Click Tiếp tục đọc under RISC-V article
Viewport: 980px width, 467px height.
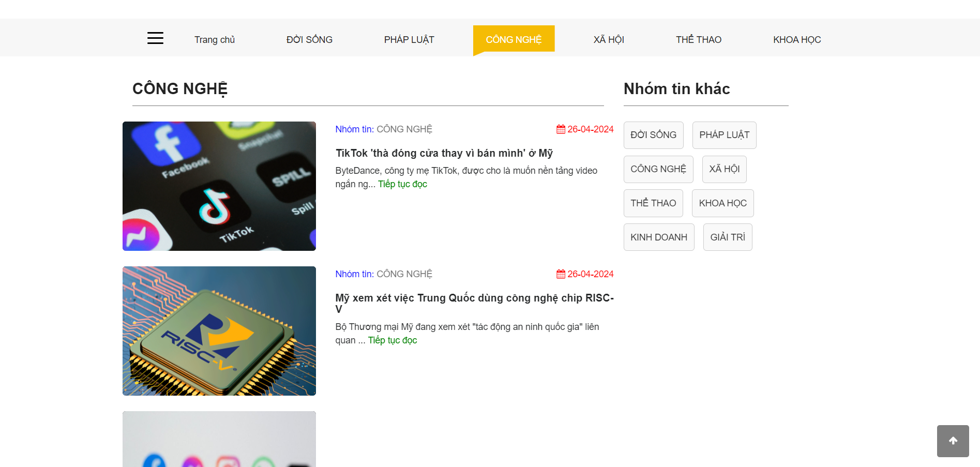tap(393, 340)
